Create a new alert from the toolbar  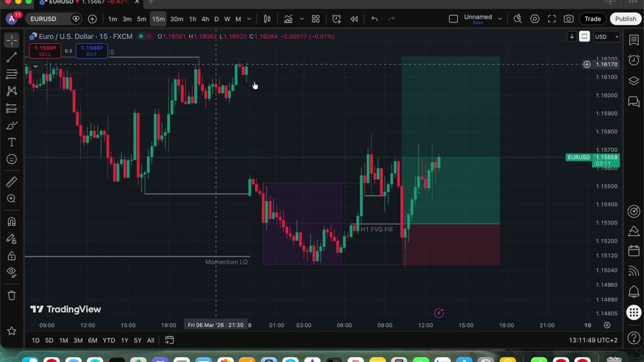pos(337,19)
